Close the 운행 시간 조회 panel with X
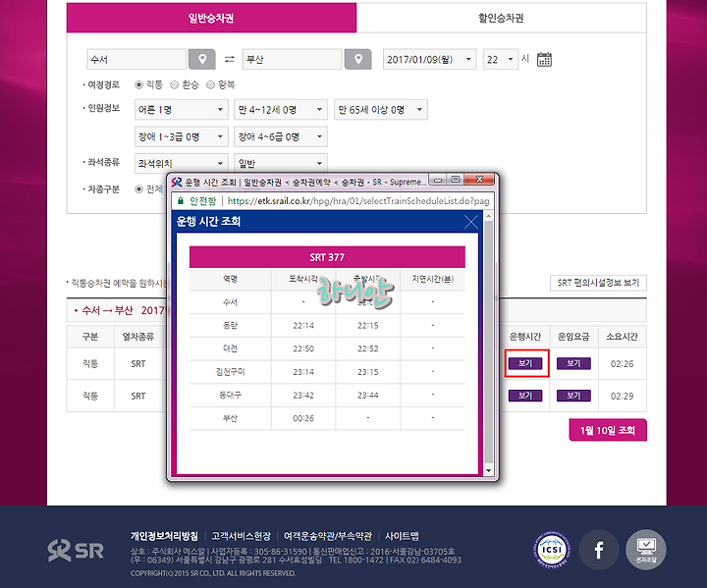This screenshot has width=707, height=588. point(470,222)
